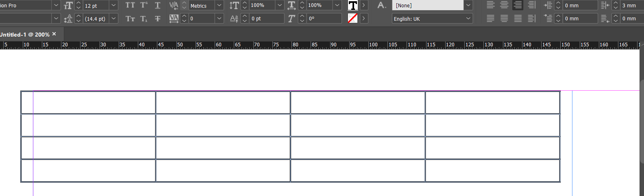Select Align center paragraph alignment
Viewport: 644px width, 196px height.
(504, 5)
